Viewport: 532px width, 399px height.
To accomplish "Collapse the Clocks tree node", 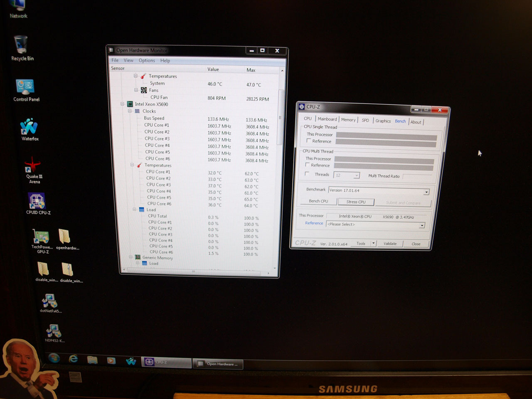I will [130, 111].
